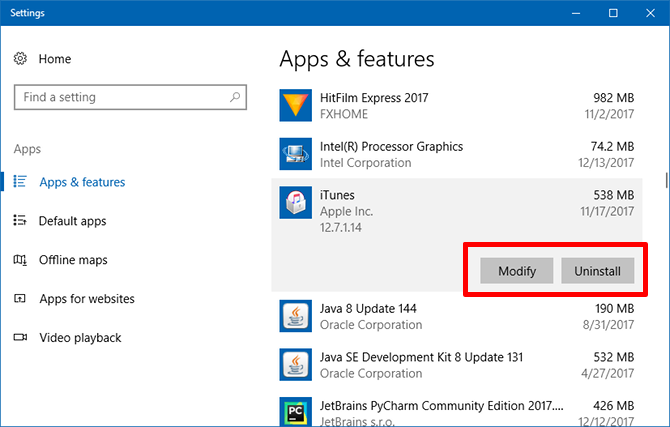Click the Java 8 Update 144 icon
Viewport: 670px width, 427px height.
click(x=296, y=316)
